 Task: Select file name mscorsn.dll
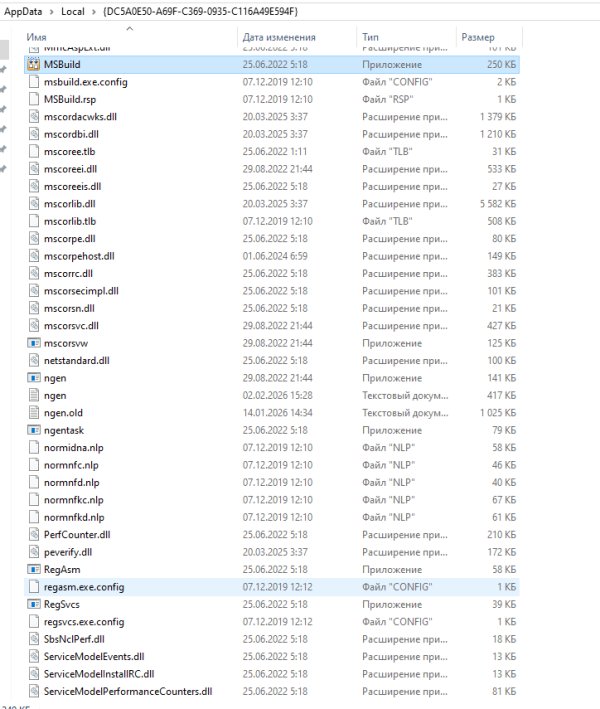coord(69,308)
